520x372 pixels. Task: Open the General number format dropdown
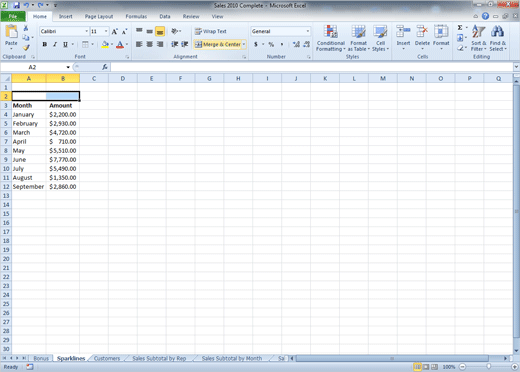[307, 31]
